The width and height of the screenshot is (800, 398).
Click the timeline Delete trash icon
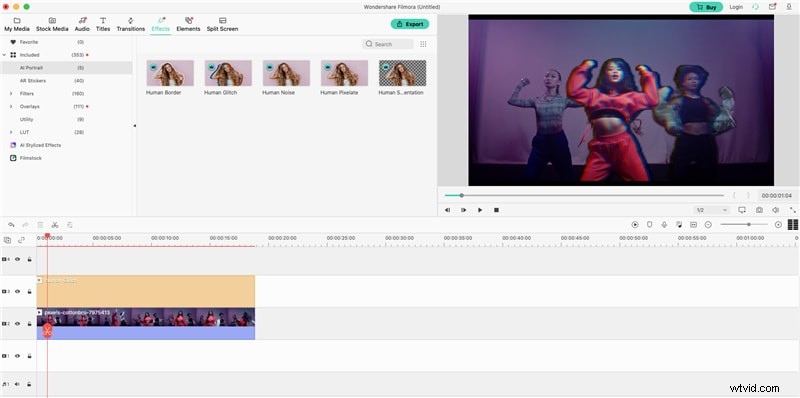pyautogui.click(x=40, y=225)
